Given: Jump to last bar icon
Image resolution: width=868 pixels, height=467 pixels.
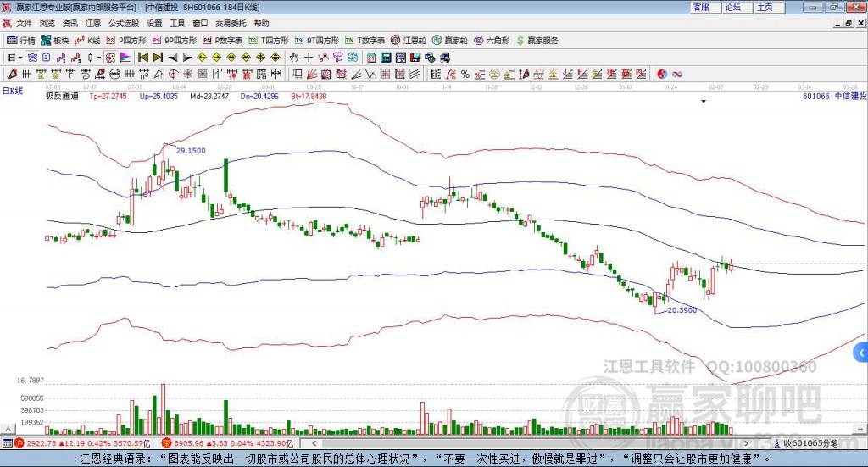Looking at the screenshot, I should coord(158,58).
